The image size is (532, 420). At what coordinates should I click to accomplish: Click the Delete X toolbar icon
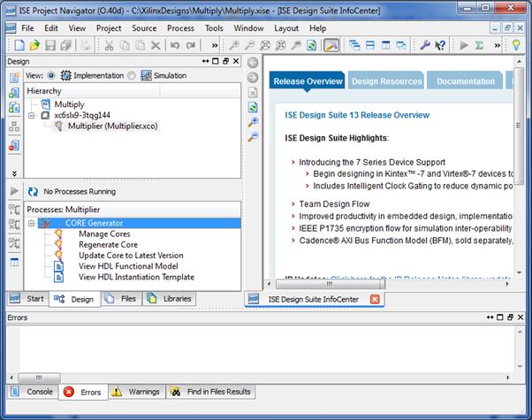(x=156, y=45)
